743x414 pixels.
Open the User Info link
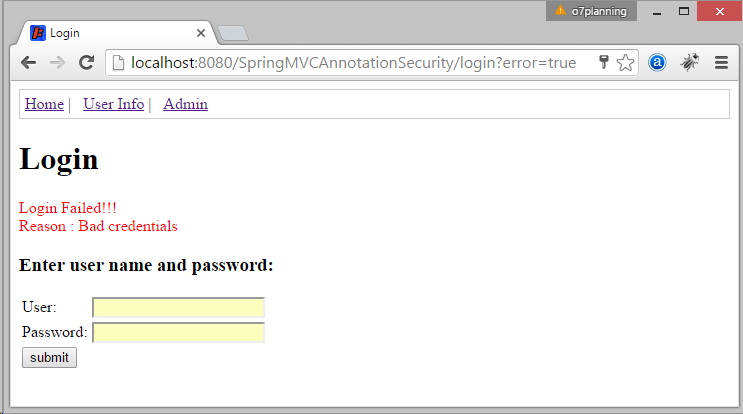click(x=114, y=104)
